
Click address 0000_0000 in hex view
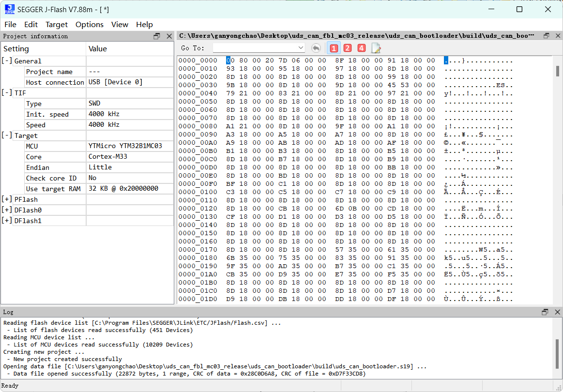198,60
